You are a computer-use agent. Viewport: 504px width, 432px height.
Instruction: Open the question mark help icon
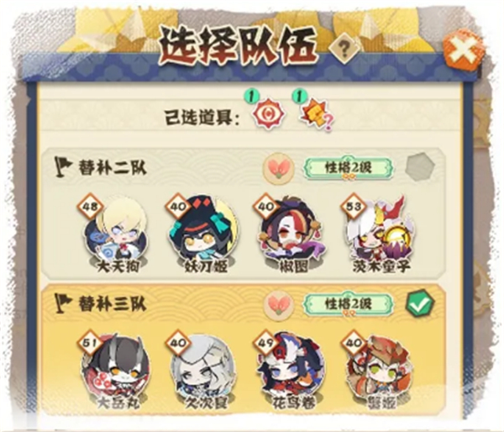click(x=344, y=49)
